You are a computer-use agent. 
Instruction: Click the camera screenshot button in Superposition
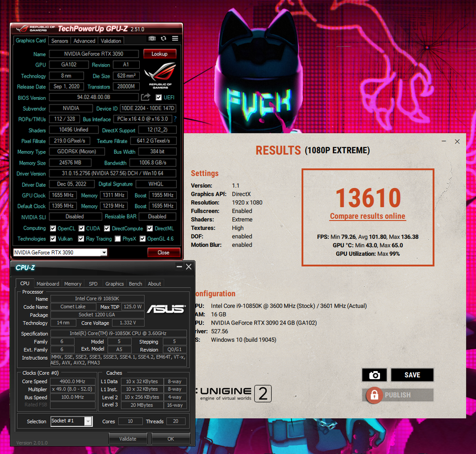(x=374, y=375)
